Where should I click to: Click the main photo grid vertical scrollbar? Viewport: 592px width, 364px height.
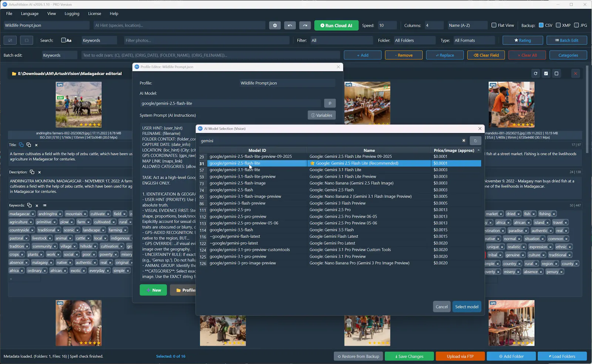tap(587, 109)
